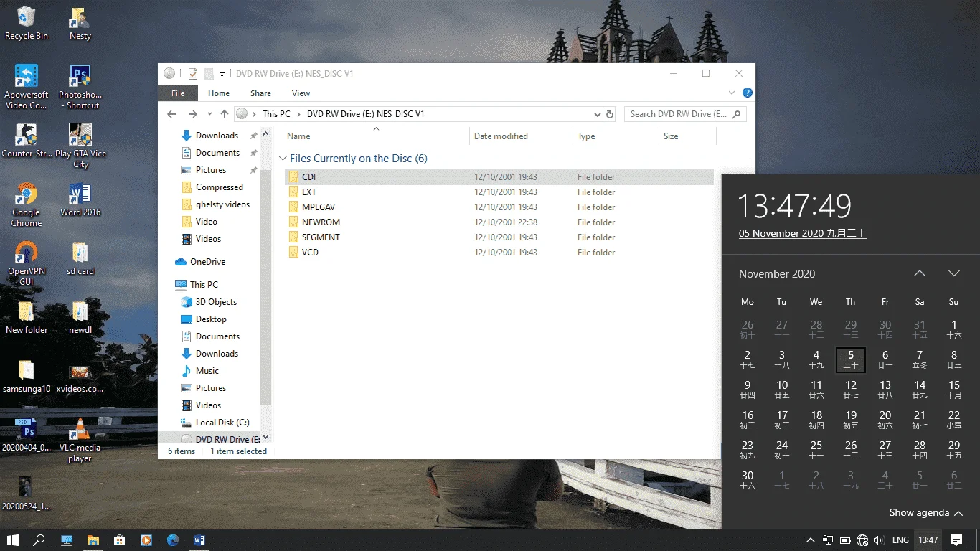
Task: Select the MPEGAV folder
Action: pos(499,207)
